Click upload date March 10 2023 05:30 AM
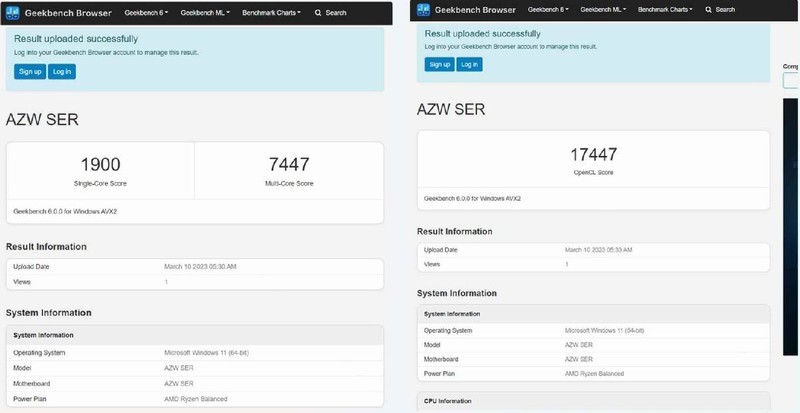The width and height of the screenshot is (800, 413). click(201, 266)
